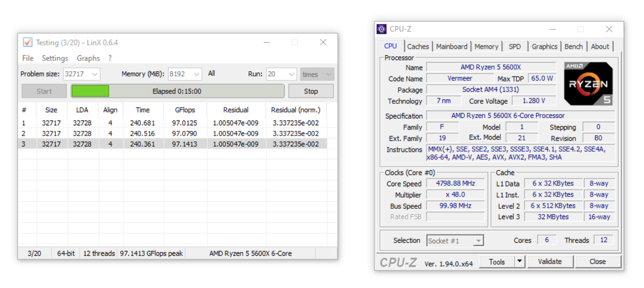
Task: Open the File menu in LinX
Action: click(28, 58)
